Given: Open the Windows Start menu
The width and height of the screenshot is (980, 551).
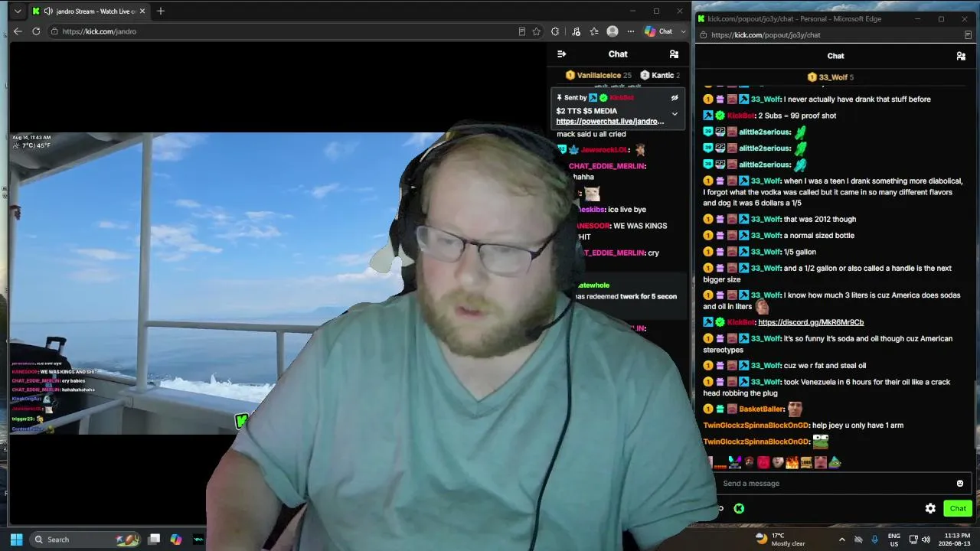Looking at the screenshot, I should pyautogui.click(x=16, y=540).
